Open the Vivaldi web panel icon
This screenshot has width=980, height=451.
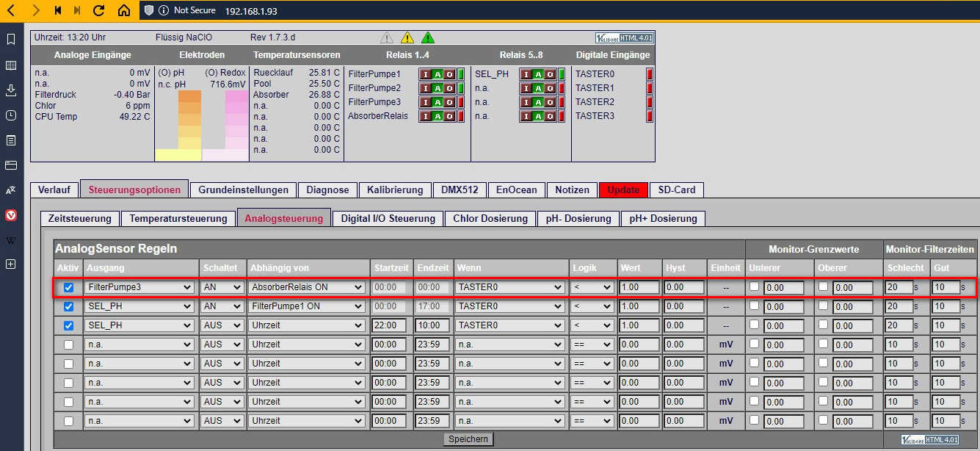(11, 215)
